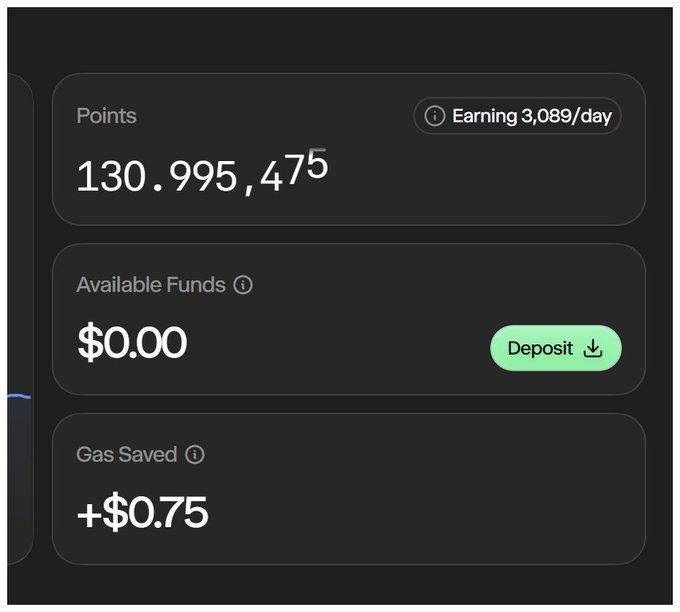Click the 130.995,4 points balance number

180,178
